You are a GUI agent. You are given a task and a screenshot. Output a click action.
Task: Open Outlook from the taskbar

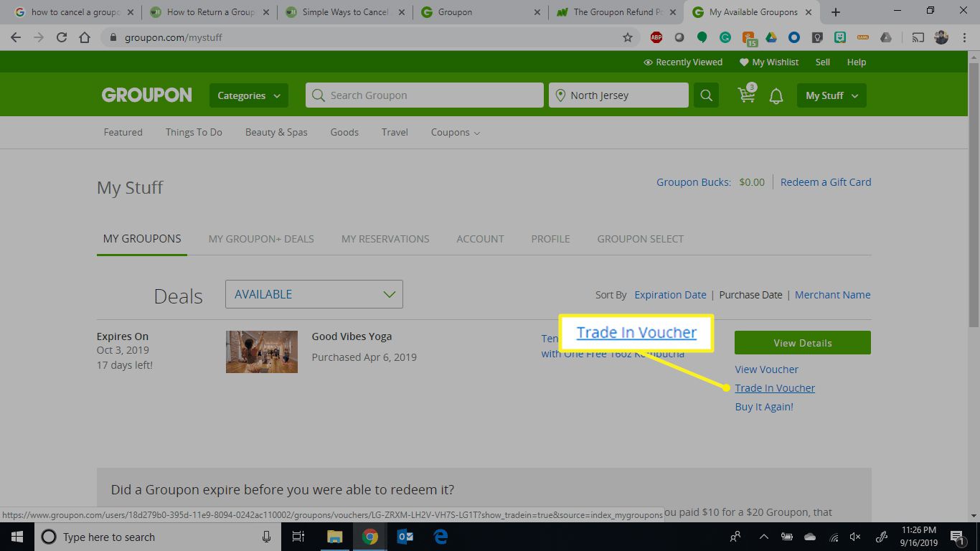coord(405,537)
